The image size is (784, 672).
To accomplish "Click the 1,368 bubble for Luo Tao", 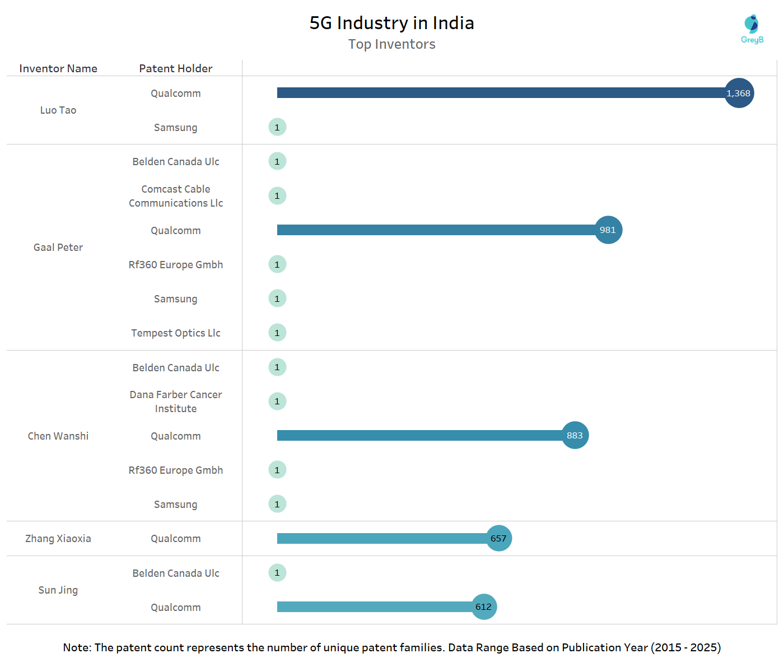I will coord(739,93).
